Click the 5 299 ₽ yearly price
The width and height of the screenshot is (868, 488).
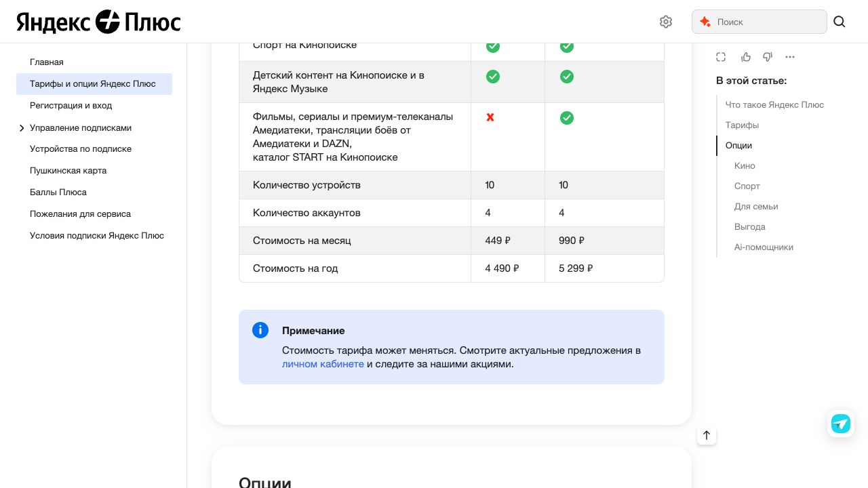576,268
